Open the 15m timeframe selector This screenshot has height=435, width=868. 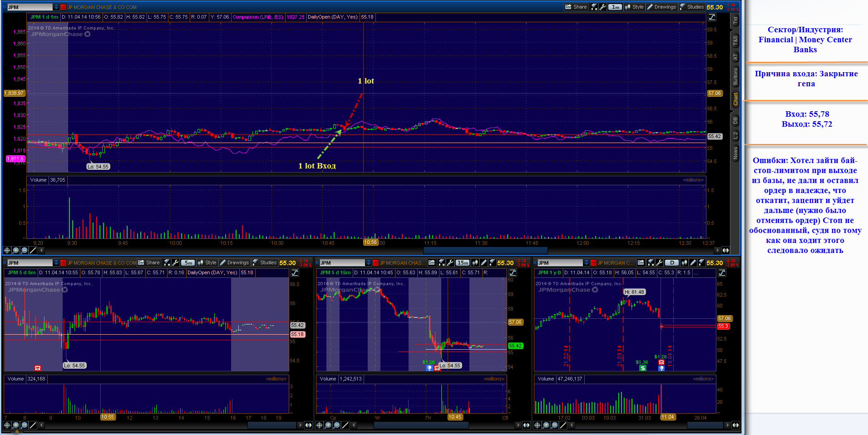click(x=463, y=262)
